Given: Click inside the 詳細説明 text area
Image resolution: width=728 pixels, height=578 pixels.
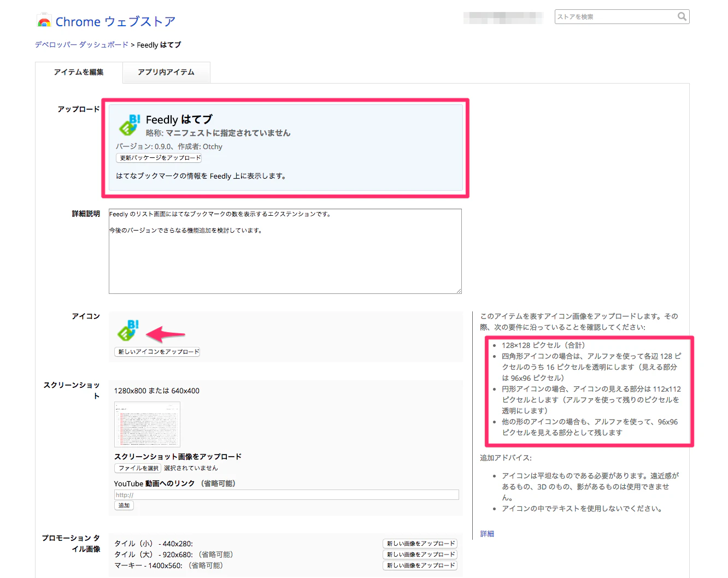Looking at the screenshot, I should pos(285,251).
